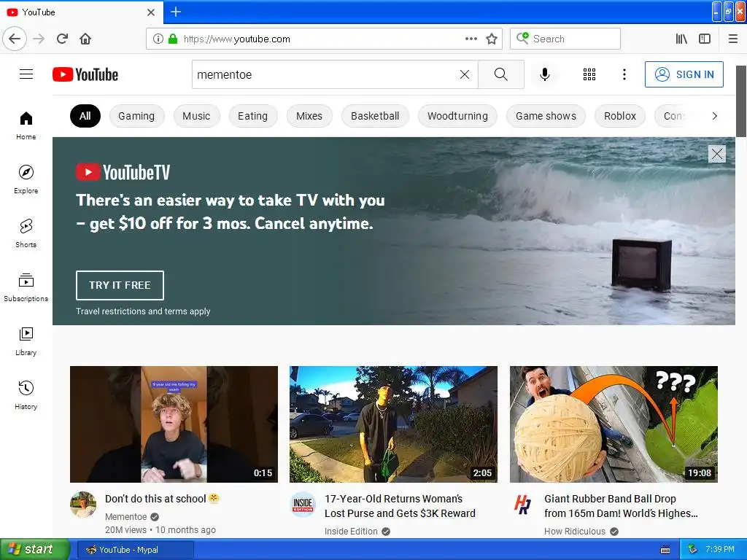Select the YouTube browser tab
The height and width of the screenshot is (560, 747).
click(82, 12)
